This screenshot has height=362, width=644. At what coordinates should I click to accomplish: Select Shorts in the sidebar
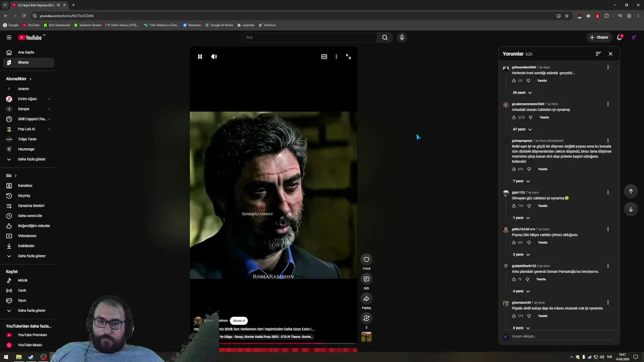point(29,62)
